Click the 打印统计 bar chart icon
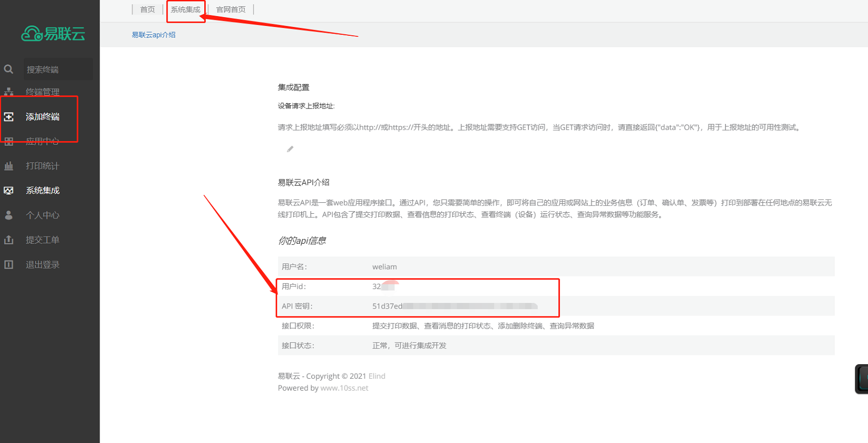Image resolution: width=868 pixels, height=443 pixels. click(x=9, y=166)
